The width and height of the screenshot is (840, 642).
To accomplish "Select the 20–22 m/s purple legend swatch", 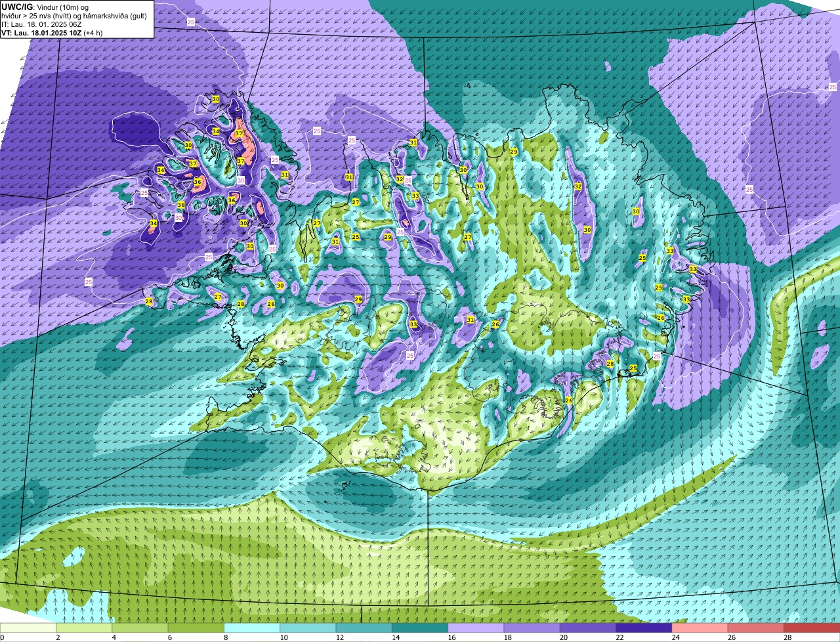I will [588, 628].
